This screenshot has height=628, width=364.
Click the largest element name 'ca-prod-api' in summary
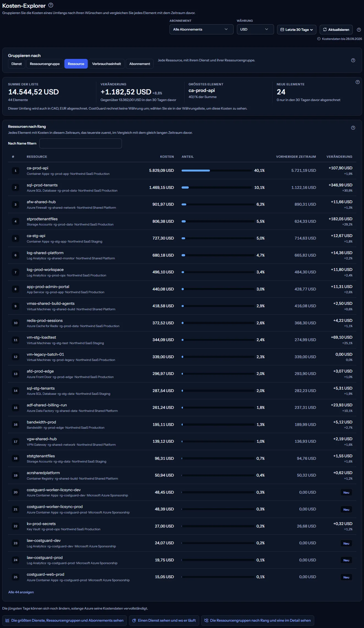click(x=202, y=90)
